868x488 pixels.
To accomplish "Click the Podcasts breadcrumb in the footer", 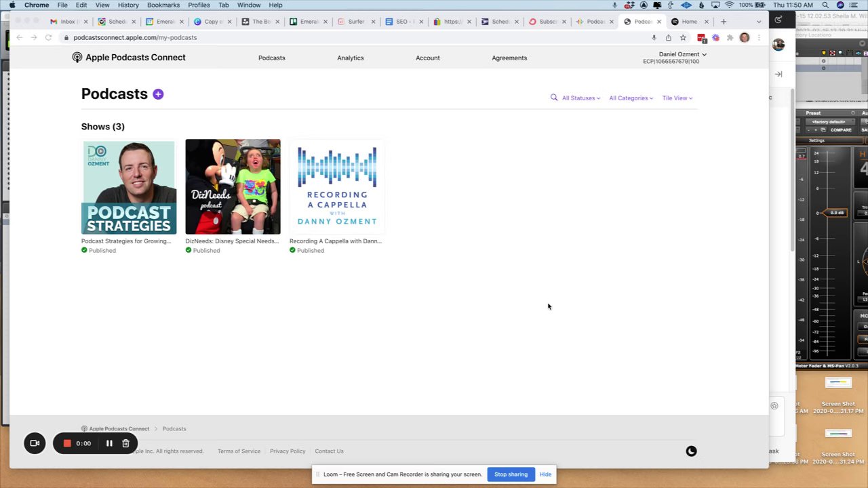I will pos(174,429).
